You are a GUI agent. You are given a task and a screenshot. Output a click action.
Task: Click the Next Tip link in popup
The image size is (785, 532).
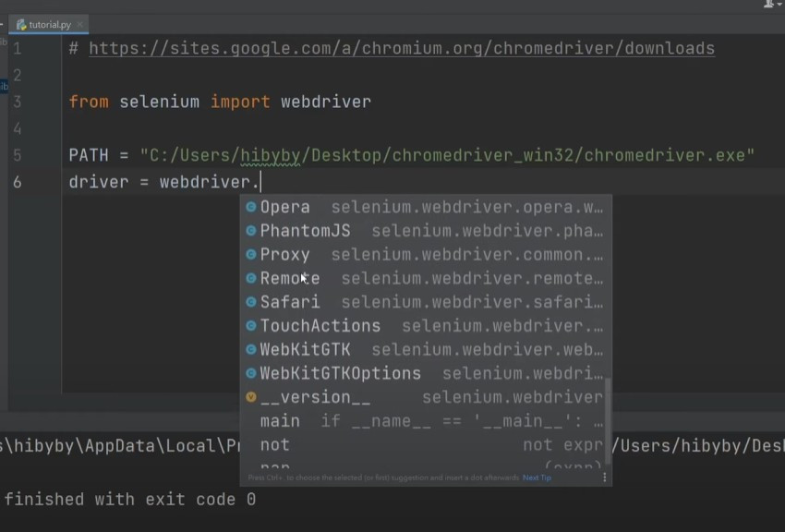(537, 478)
